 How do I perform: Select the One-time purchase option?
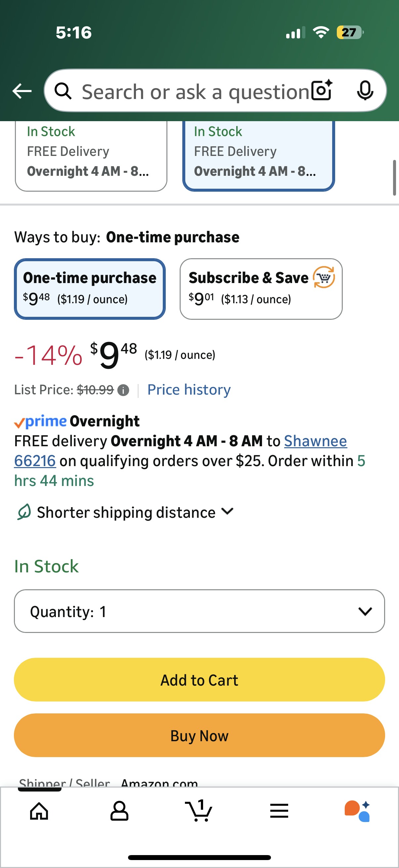pyautogui.click(x=90, y=289)
